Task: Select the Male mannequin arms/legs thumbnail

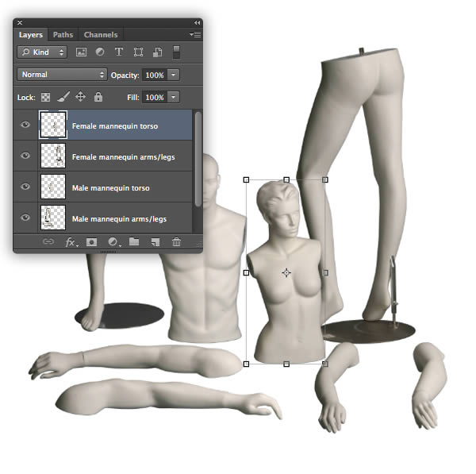Action: 53,218
